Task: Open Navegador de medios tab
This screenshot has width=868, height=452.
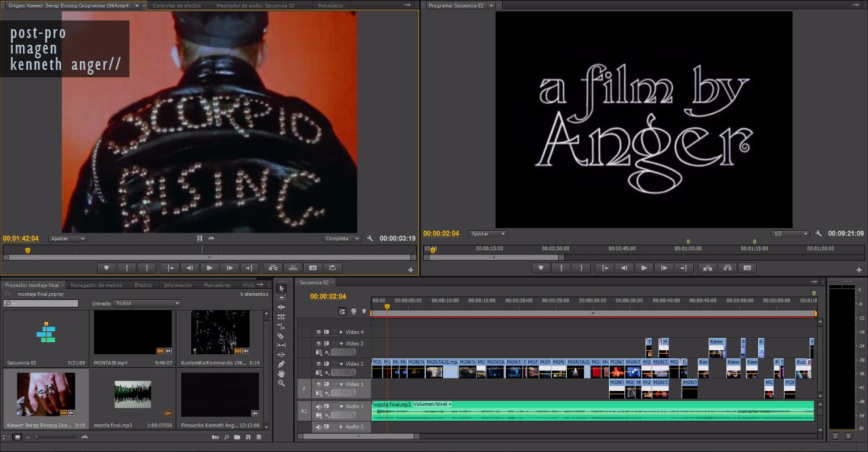Action: click(x=96, y=285)
